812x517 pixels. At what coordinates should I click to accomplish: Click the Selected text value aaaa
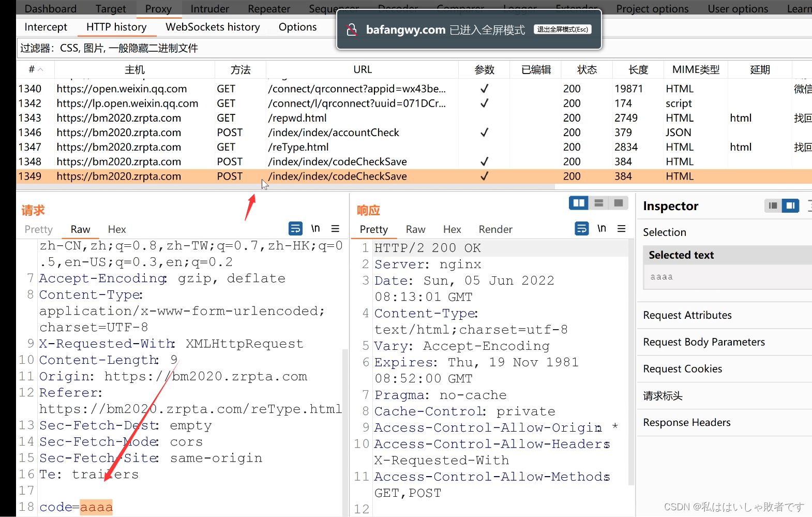pos(661,277)
